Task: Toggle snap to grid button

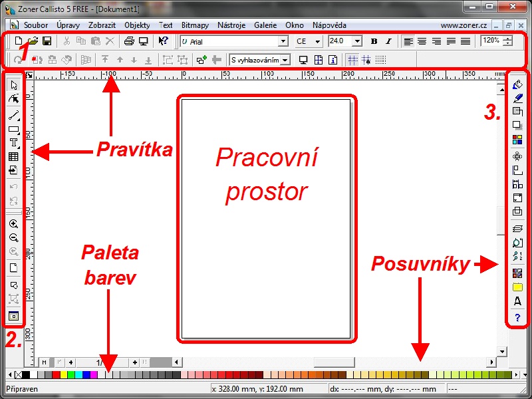Action: tap(380, 60)
